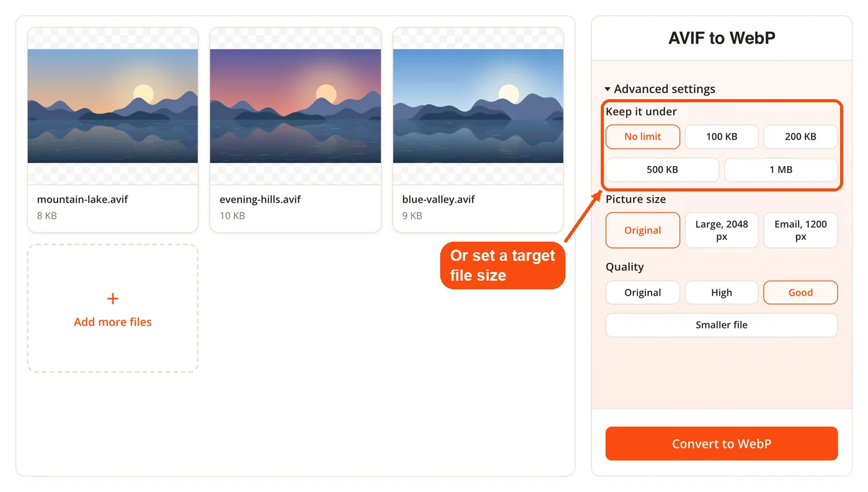The height and width of the screenshot is (492, 868).
Task: Open the mountain-lake.avif thumbnail
Action: pyautogui.click(x=113, y=106)
